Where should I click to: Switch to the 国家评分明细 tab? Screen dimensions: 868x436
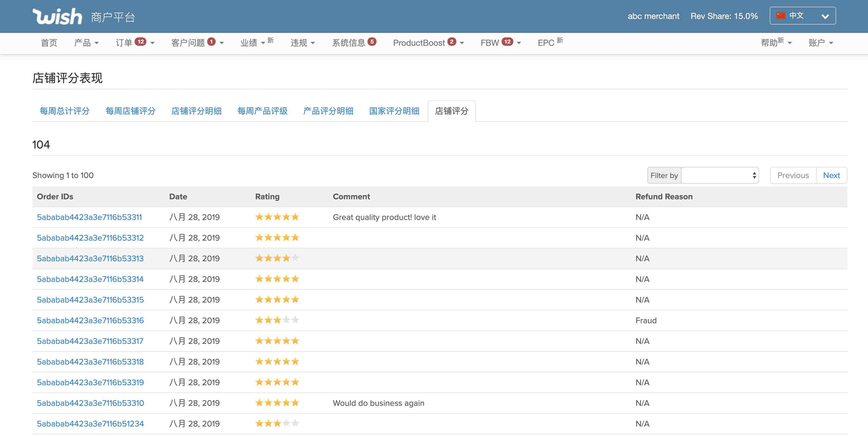click(x=394, y=111)
